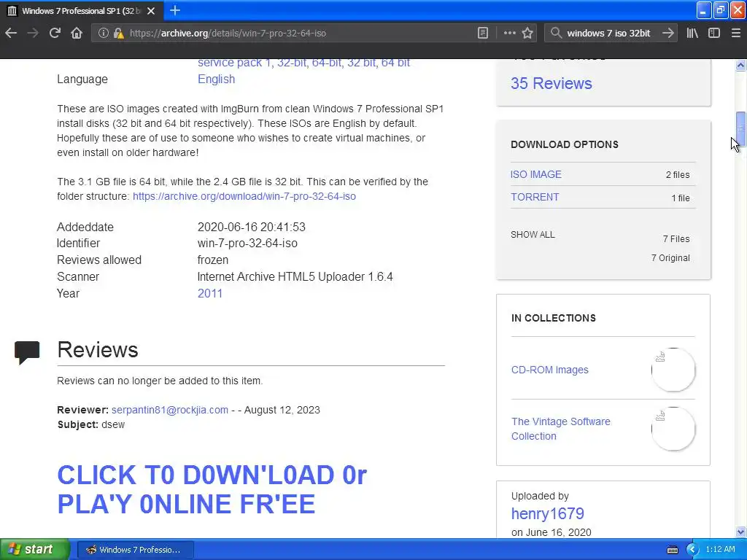Image resolution: width=747 pixels, height=560 pixels.
Task: Open the English language link
Action: pos(216,79)
